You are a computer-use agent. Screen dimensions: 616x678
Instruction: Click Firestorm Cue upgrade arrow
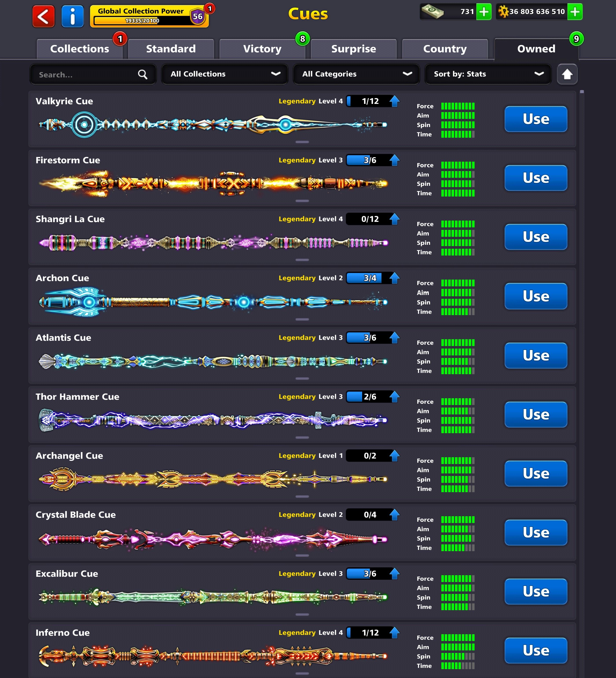pyautogui.click(x=394, y=160)
